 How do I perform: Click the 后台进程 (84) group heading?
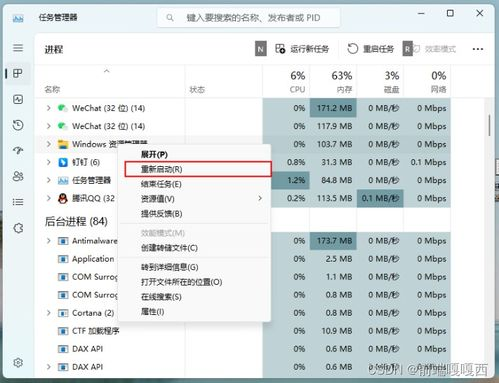tap(76, 221)
